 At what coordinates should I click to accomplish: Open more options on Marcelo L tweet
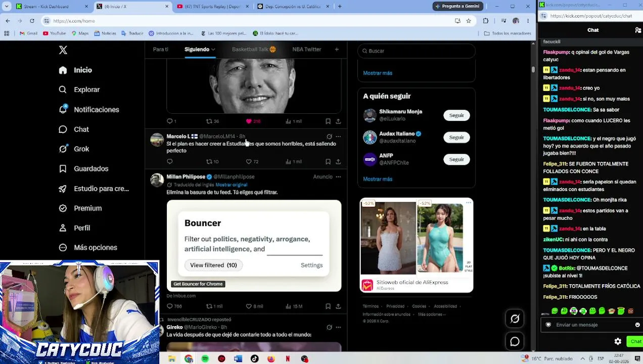click(x=338, y=136)
